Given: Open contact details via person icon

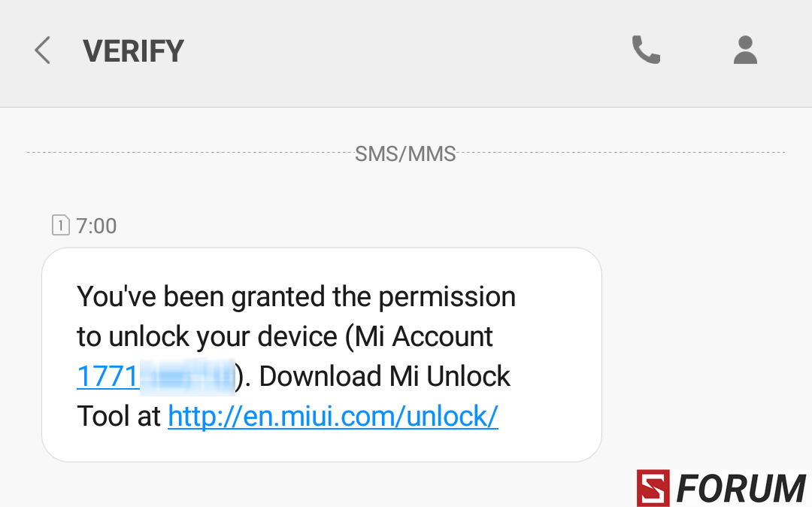Looking at the screenshot, I should click(745, 50).
